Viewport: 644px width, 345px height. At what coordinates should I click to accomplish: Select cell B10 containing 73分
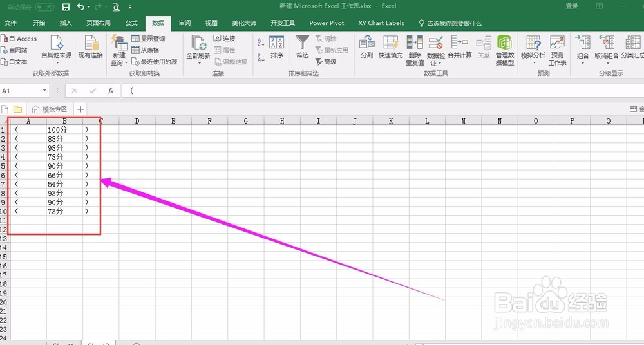(64, 211)
